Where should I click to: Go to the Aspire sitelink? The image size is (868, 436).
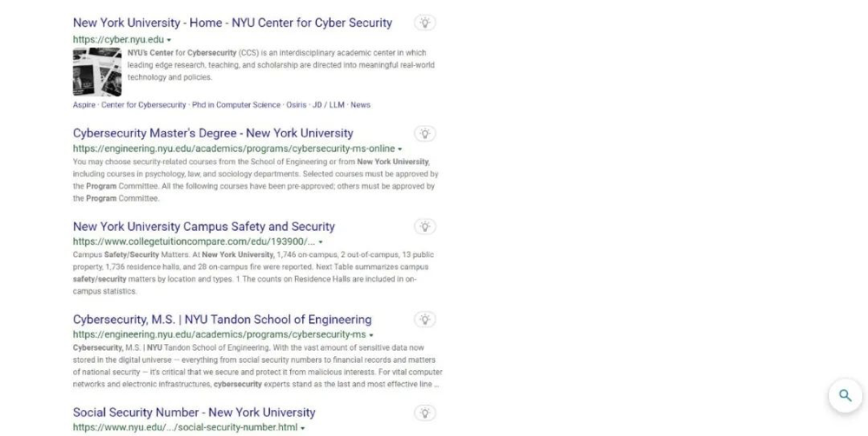84,105
